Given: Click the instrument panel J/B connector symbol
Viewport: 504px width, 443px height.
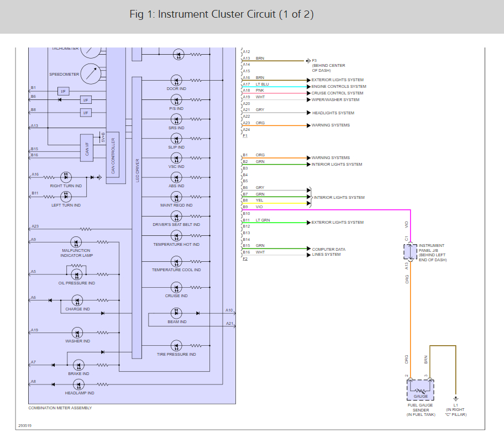Looking at the screenshot, I should click(x=410, y=252).
